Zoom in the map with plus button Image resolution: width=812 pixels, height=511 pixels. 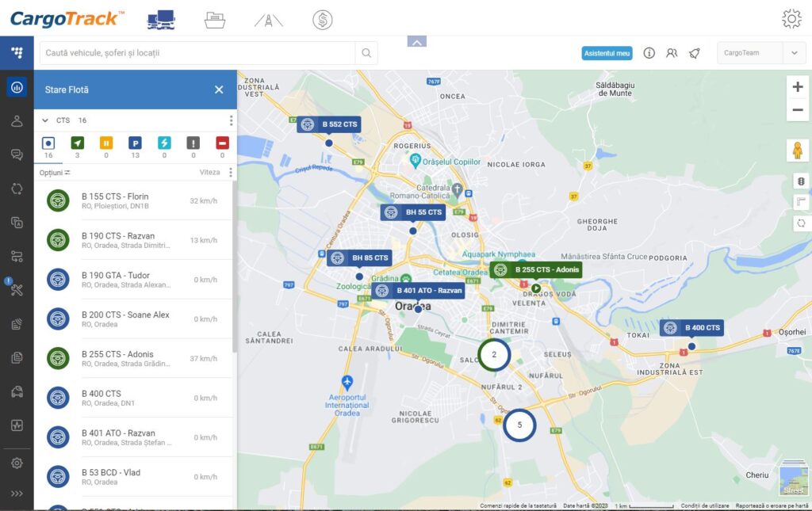click(797, 87)
